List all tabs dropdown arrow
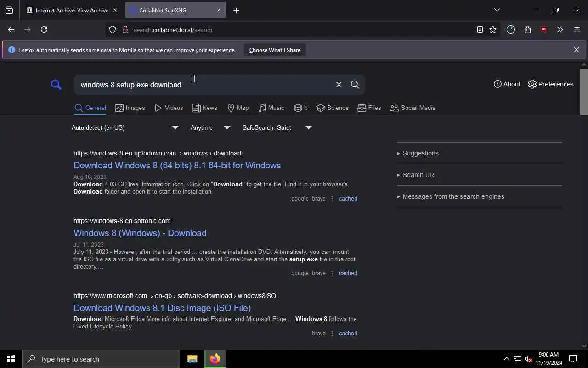This screenshot has width=588, height=368. click(497, 10)
